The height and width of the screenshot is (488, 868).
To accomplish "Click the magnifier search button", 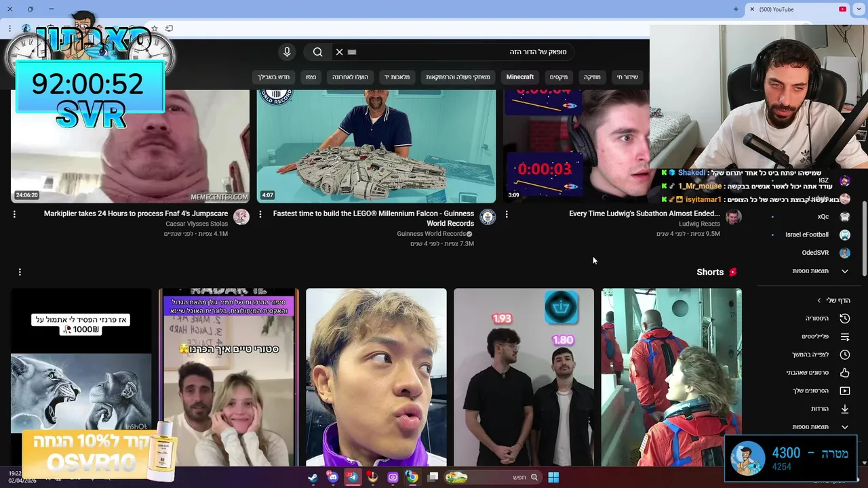I will click(x=317, y=52).
